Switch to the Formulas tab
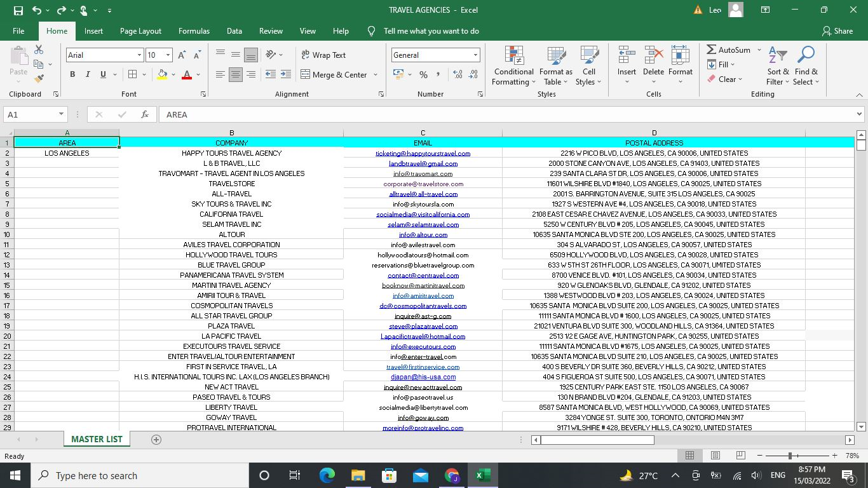This screenshot has height=488, width=868. [194, 30]
